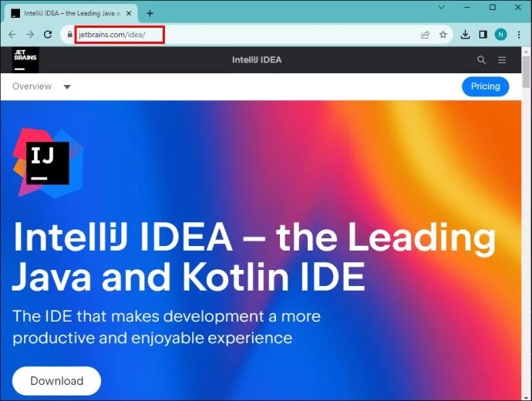
Task: Select the IntelliJ IDEA browser tab
Action: [71, 14]
